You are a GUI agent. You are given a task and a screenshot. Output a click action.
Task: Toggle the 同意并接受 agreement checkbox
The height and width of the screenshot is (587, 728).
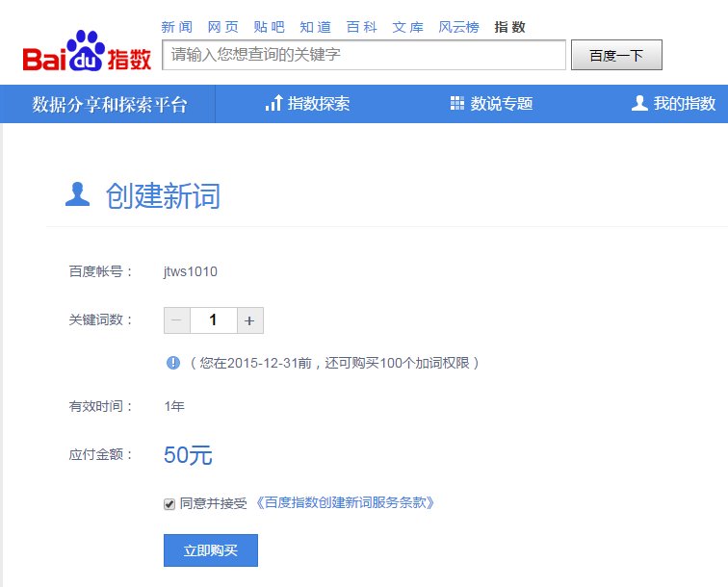[x=169, y=504]
